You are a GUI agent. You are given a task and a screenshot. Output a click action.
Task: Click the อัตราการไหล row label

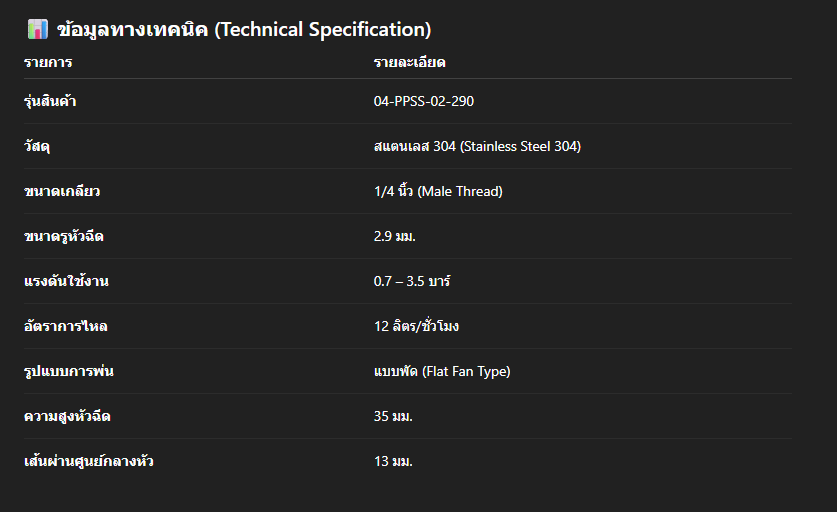66,326
